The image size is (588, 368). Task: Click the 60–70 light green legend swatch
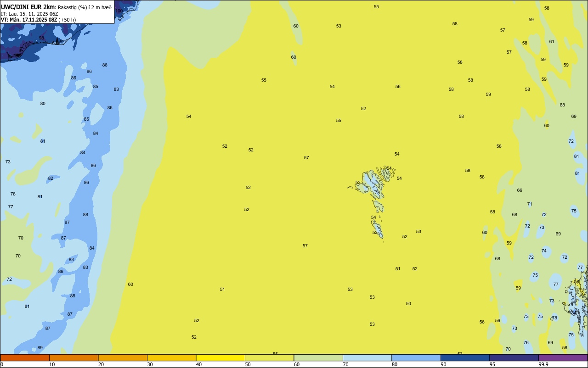318,357
